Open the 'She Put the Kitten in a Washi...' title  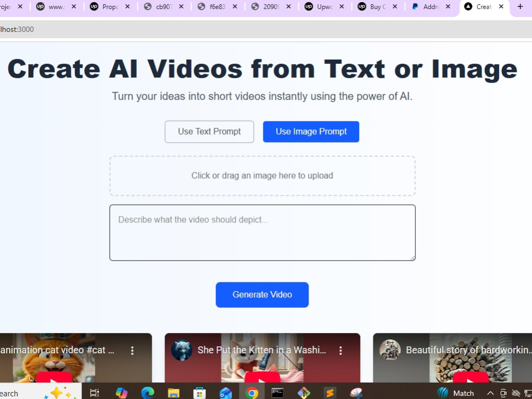pyautogui.click(x=262, y=350)
